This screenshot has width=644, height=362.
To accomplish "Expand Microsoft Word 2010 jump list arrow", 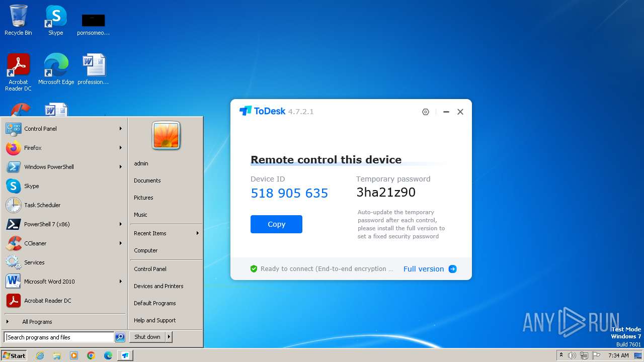I will tap(121, 282).
